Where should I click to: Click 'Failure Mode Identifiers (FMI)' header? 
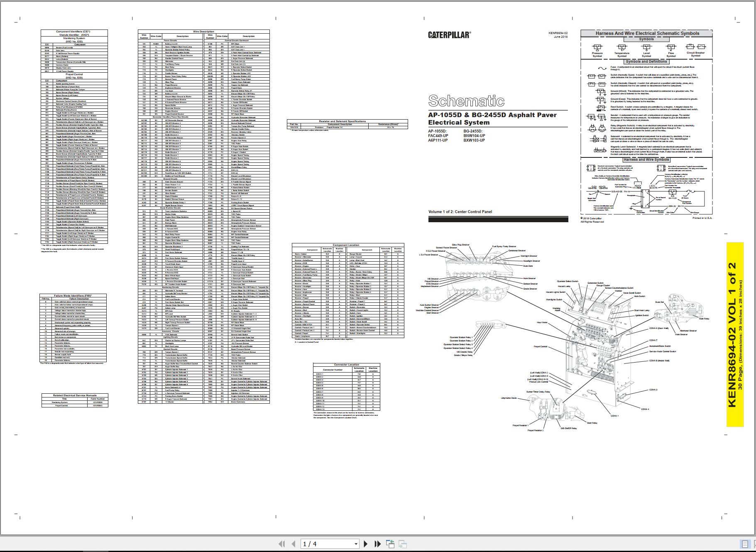coord(73,296)
